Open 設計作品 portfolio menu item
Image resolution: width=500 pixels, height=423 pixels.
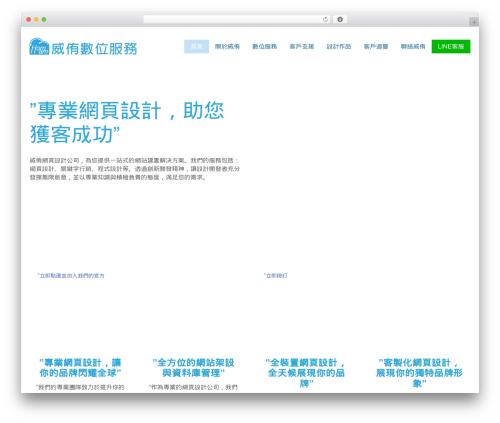coord(339,46)
